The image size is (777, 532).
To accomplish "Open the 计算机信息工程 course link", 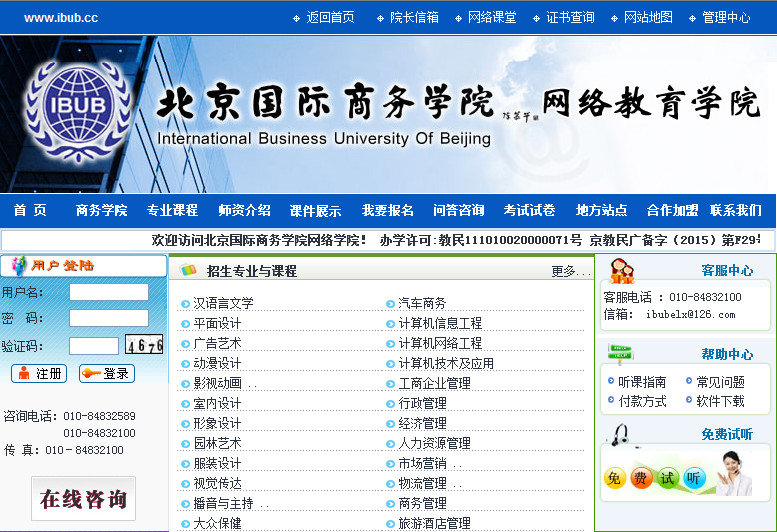I will 440,323.
